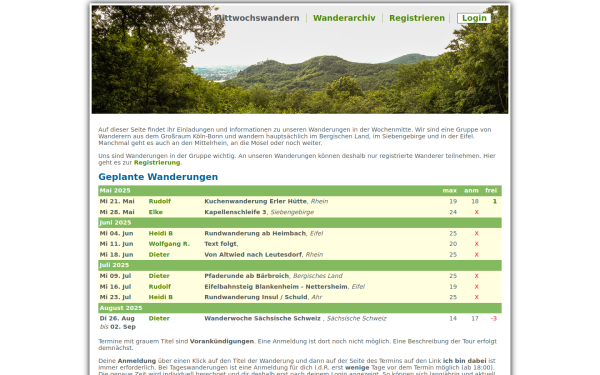
Task: Select guide Elke on 28. Mai row
Action: point(156,212)
